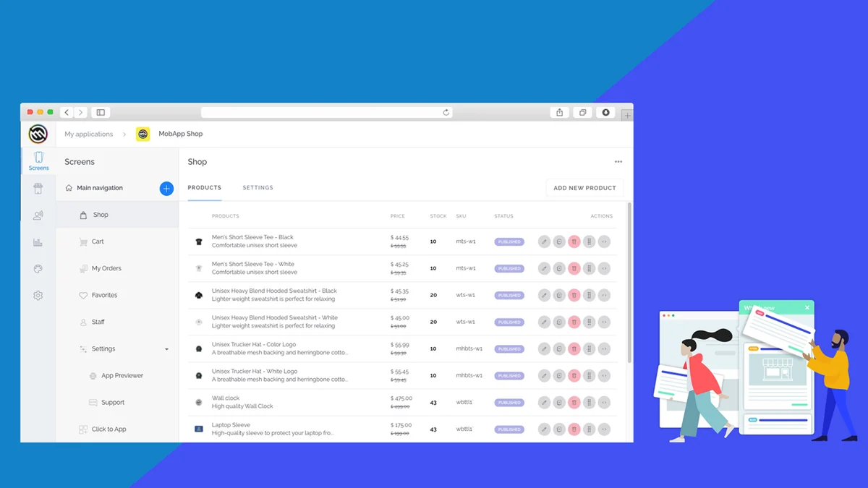Toggle the Published status on Wall clock
This screenshot has height=488, width=868.
(509, 402)
